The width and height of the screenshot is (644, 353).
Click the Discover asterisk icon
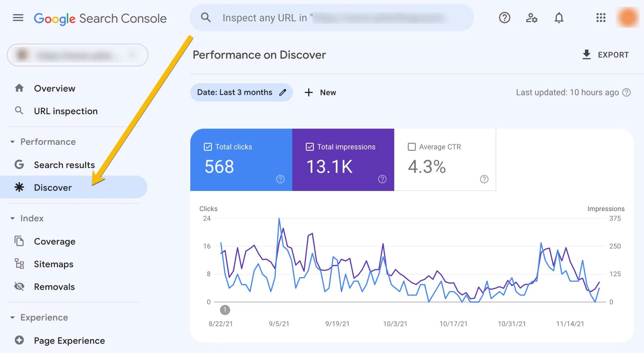(x=19, y=187)
